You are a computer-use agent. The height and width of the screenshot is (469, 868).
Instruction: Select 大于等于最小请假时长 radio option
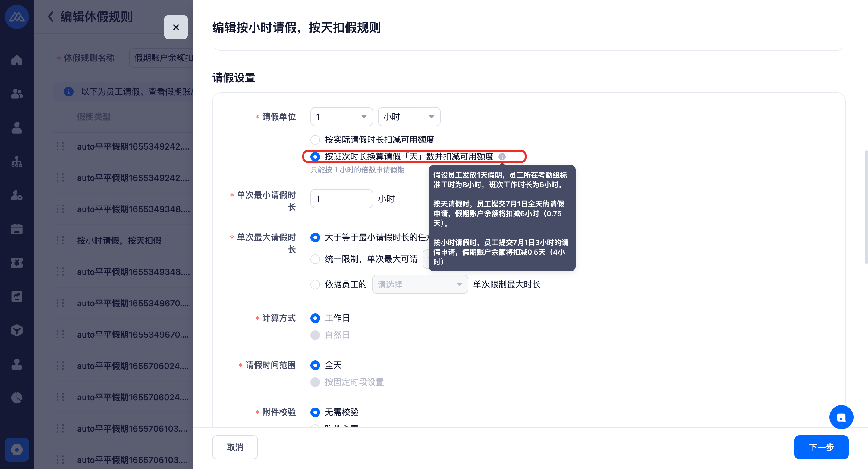click(x=315, y=238)
